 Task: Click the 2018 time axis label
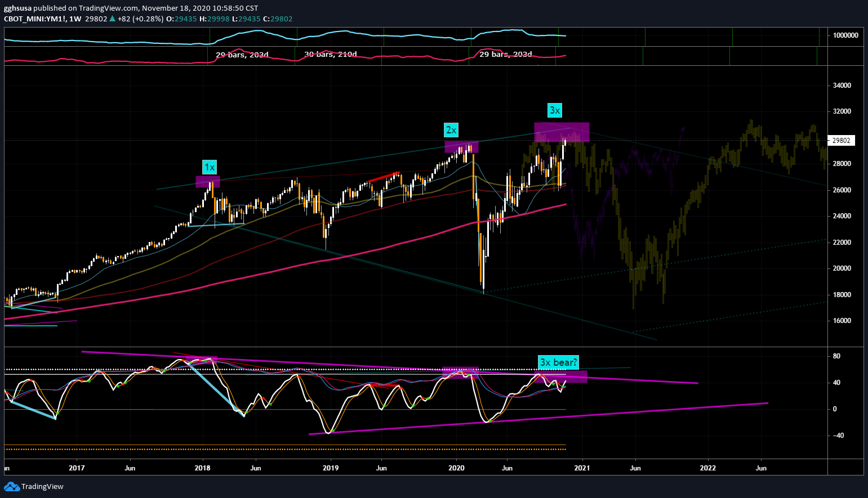203,468
